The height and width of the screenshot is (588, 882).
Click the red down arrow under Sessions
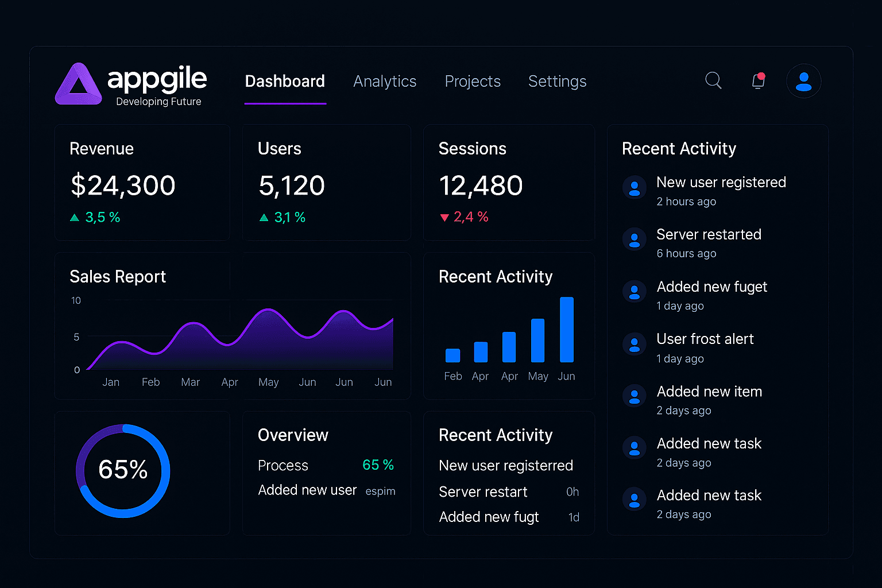[444, 217]
